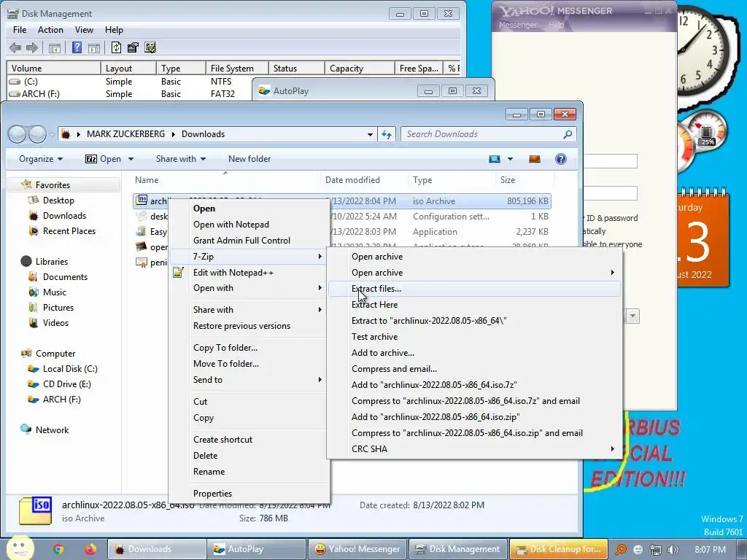This screenshot has width=747, height=560.
Task: Click New folder button
Action: tap(249, 159)
